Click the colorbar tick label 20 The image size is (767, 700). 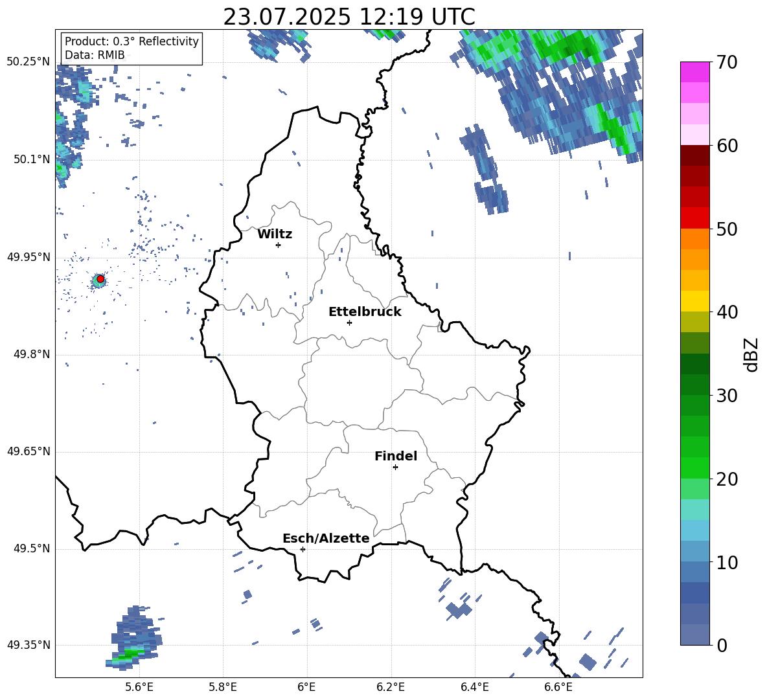point(727,479)
